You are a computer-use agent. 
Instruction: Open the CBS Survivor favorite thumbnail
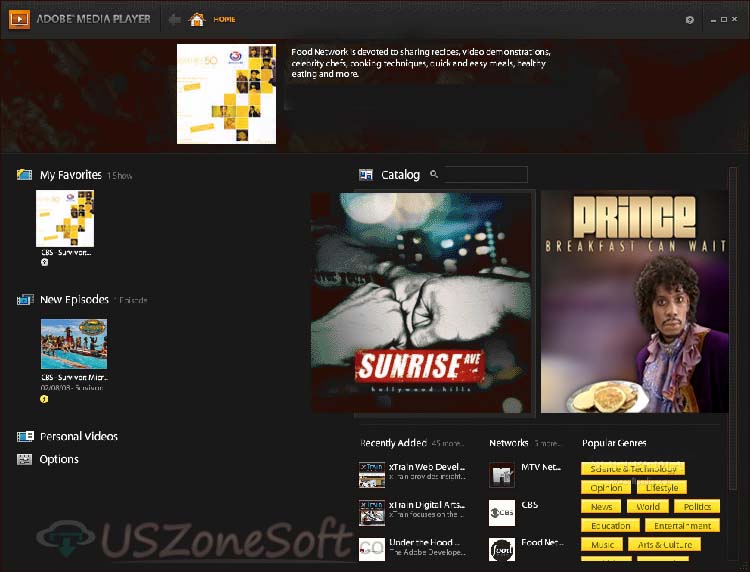tap(65, 218)
